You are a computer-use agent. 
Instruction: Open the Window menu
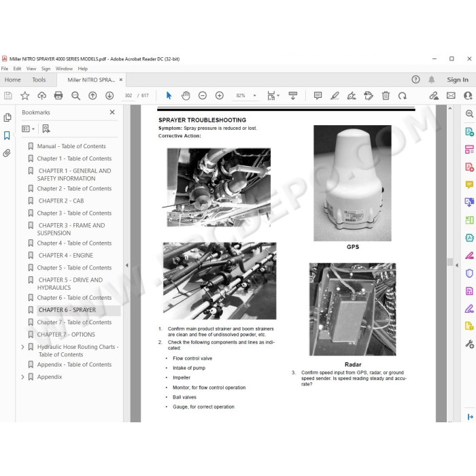pos(64,69)
